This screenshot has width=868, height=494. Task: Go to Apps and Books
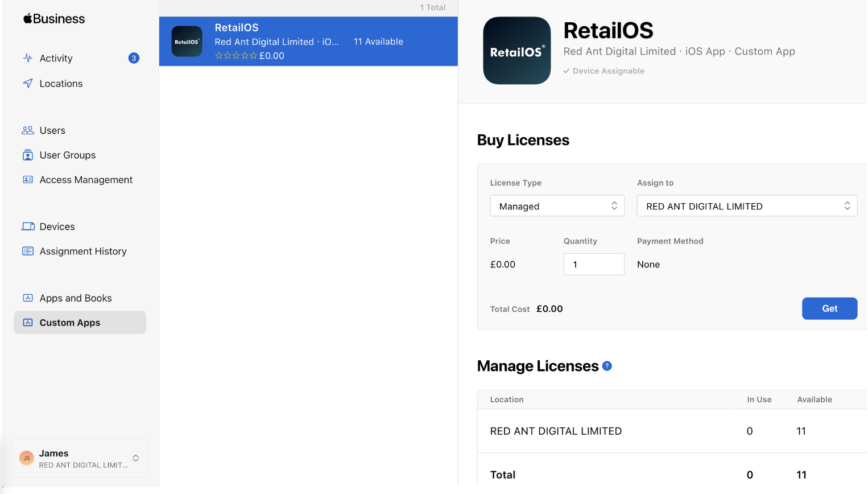click(x=75, y=298)
